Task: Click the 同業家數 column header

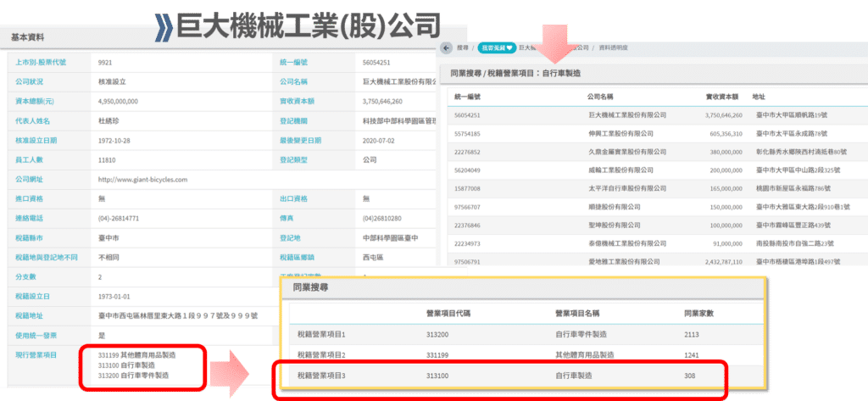Action: click(698, 313)
